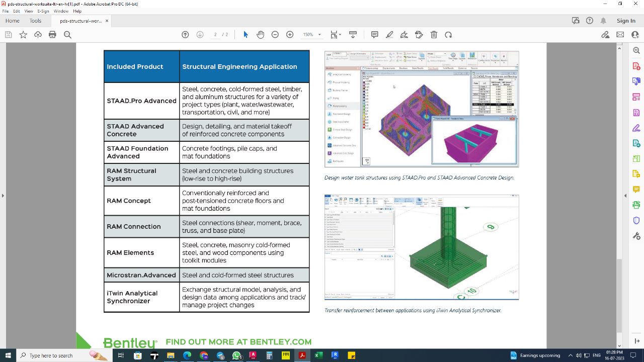Select the Hand pan tool
This screenshot has height=362, width=644.
pos(260,35)
